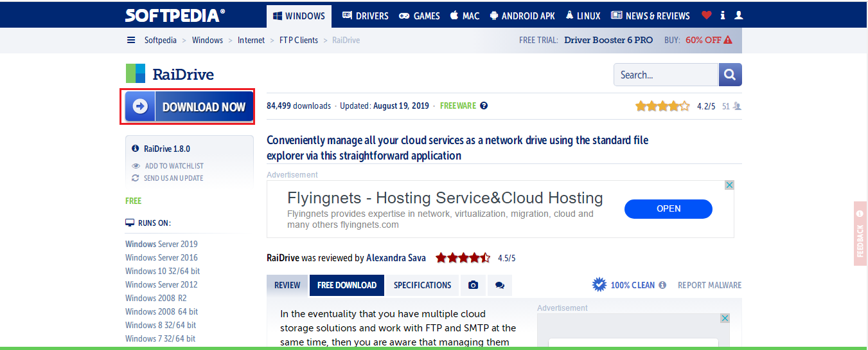Click the REPORT MALWARE link
The image size is (868, 350).
point(709,285)
